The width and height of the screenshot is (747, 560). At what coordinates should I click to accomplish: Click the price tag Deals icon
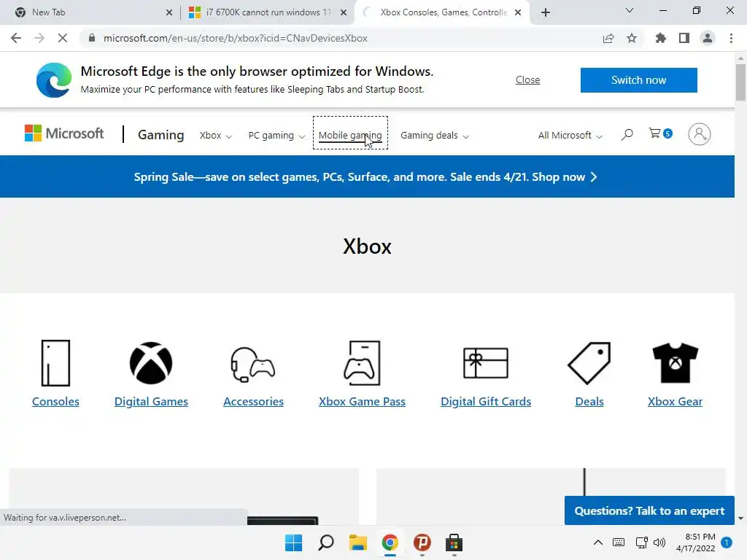(x=589, y=363)
